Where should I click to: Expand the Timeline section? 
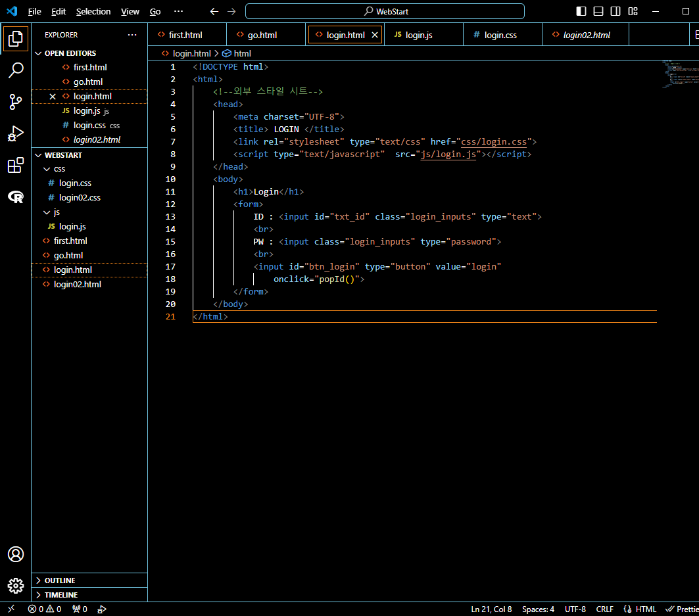pos(89,595)
